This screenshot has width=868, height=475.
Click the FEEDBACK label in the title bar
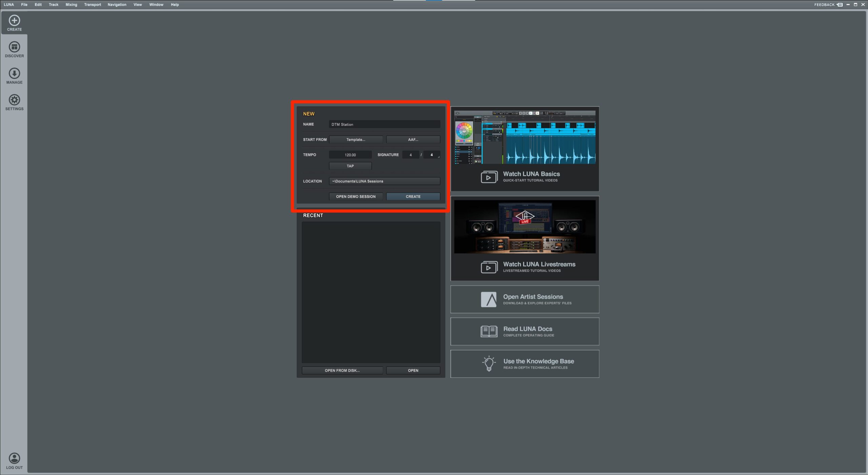(824, 5)
